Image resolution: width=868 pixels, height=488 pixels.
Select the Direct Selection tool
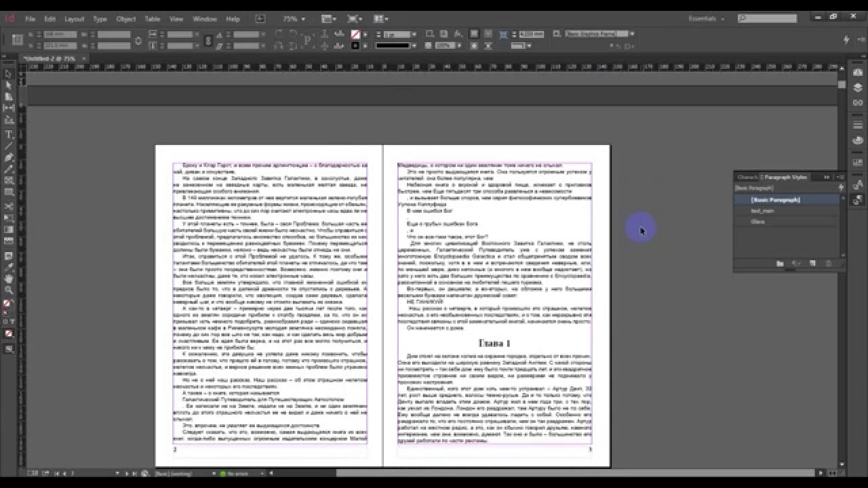9,85
